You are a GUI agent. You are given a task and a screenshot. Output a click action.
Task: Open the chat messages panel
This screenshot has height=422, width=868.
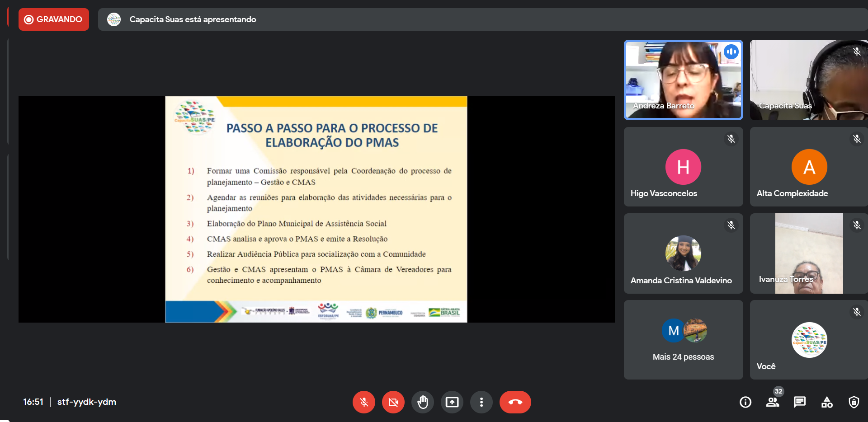pos(800,402)
